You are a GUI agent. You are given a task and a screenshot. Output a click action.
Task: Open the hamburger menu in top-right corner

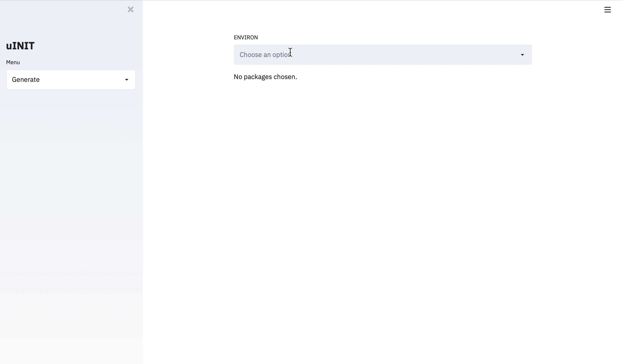(607, 10)
